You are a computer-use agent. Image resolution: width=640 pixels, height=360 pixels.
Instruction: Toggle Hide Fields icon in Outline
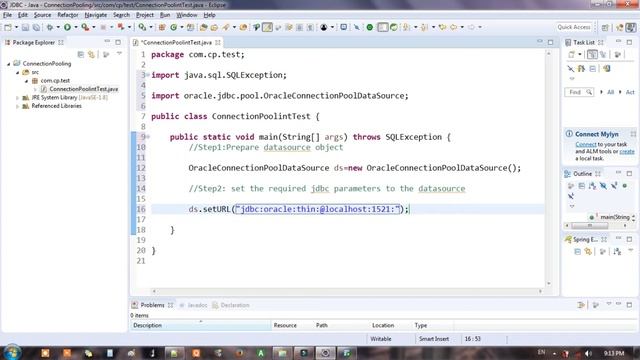603,186
